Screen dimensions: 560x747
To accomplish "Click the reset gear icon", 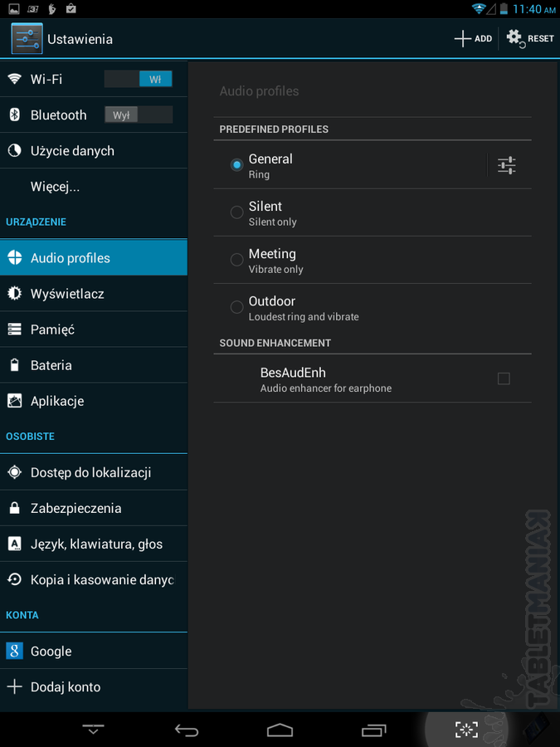I will [516, 38].
